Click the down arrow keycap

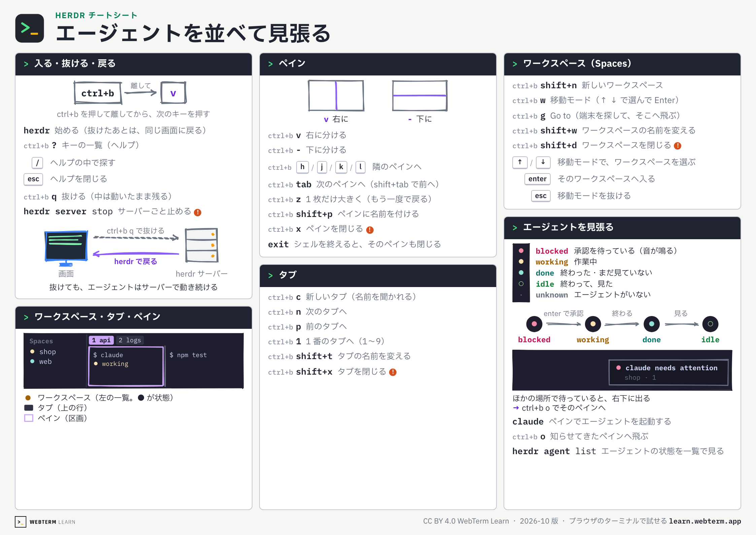543,162
